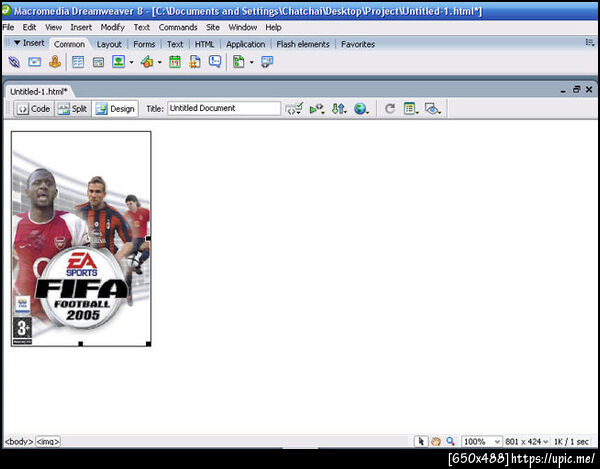Open the Text menu in menu bar
600x469 pixels.
142,27
